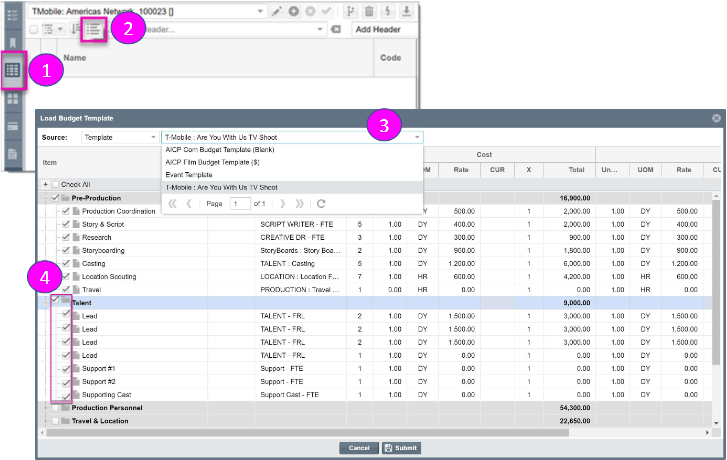Open the header search field dropdown arrow
The width and height of the screenshot is (727, 460).
[320, 30]
